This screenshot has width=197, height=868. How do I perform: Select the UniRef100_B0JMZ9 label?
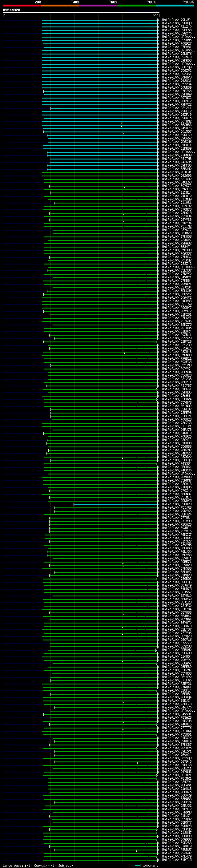point(177,233)
